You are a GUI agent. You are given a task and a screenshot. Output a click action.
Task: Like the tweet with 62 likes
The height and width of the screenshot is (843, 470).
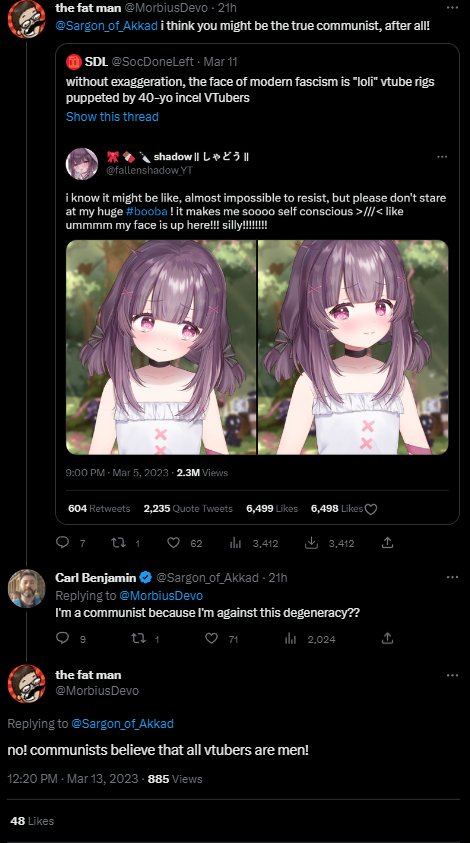tap(173, 542)
